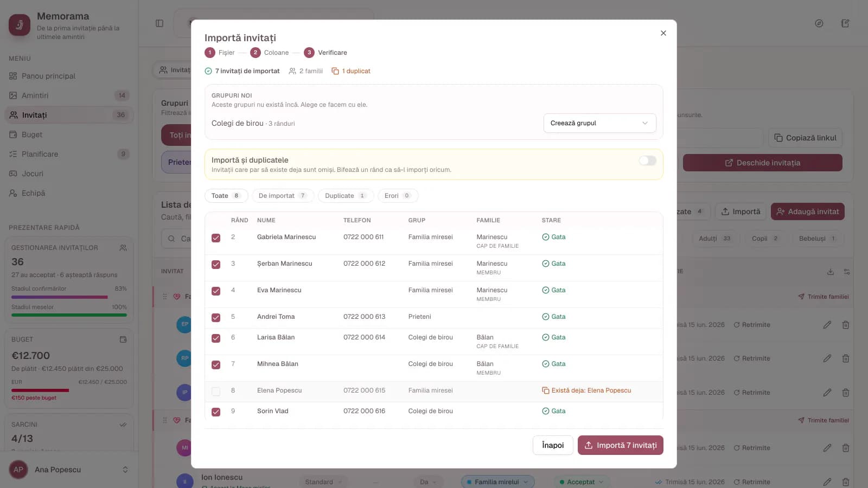The height and width of the screenshot is (488, 868).
Task: Click the Sarcini double-check icon
Action: (x=123, y=425)
